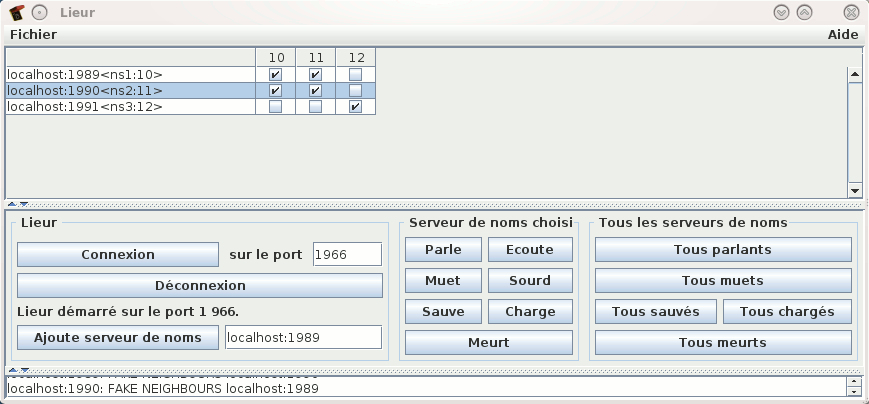The image size is (869, 404).
Task: Click the Sourd button
Action: coord(530,280)
